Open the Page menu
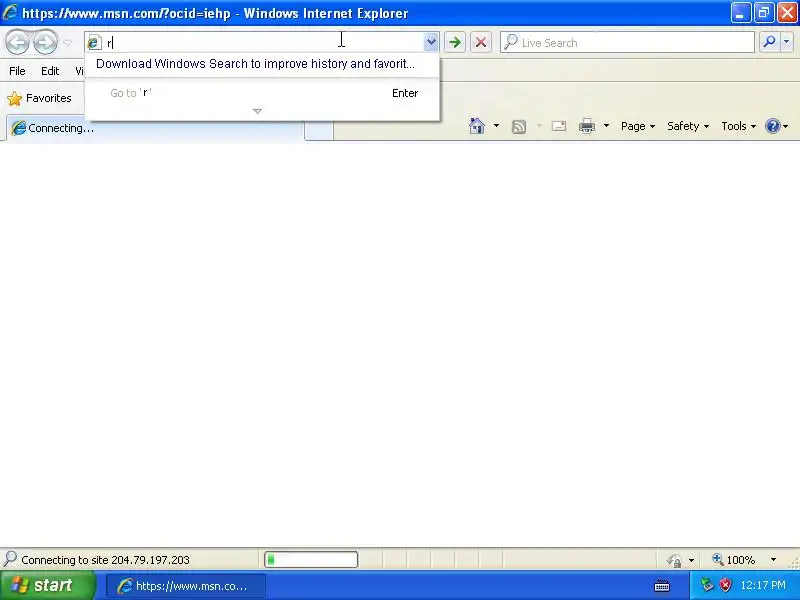The height and width of the screenshot is (600, 800). coord(638,126)
